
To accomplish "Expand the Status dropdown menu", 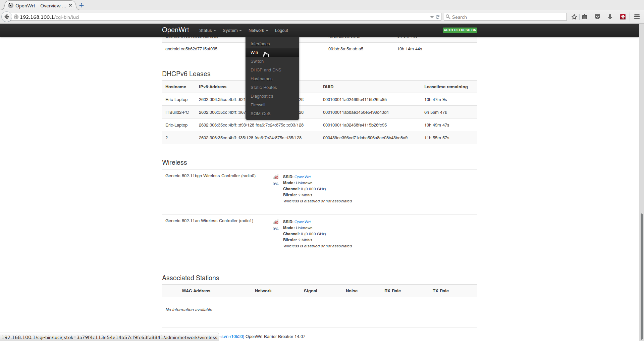I will 207,31.
